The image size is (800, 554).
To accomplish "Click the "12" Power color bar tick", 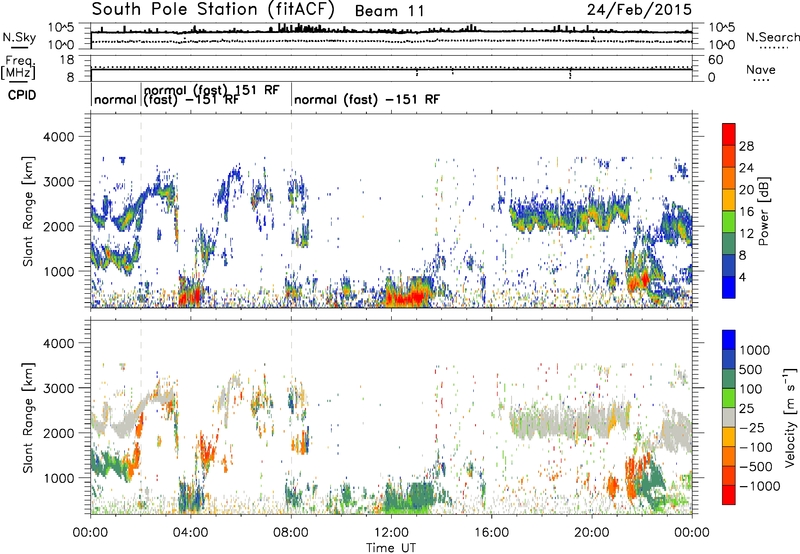I will (x=746, y=234).
